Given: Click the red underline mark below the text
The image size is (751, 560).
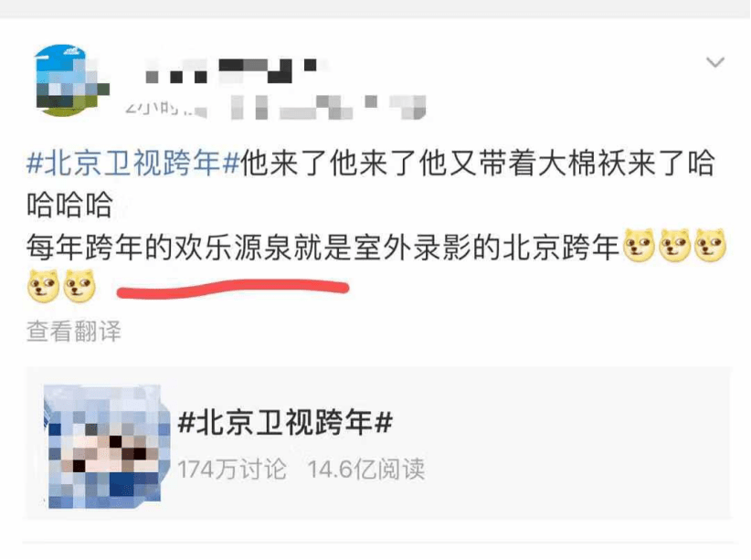Looking at the screenshot, I should (x=233, y=290).
